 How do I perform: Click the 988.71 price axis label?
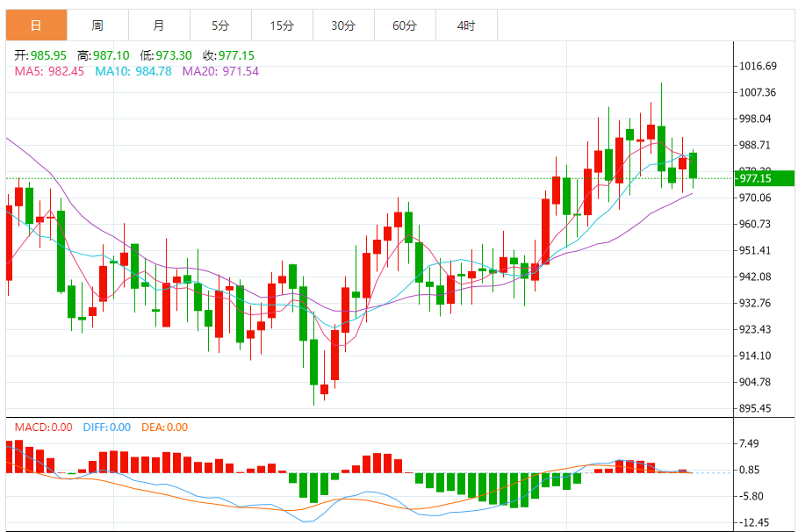click(755, 145)
